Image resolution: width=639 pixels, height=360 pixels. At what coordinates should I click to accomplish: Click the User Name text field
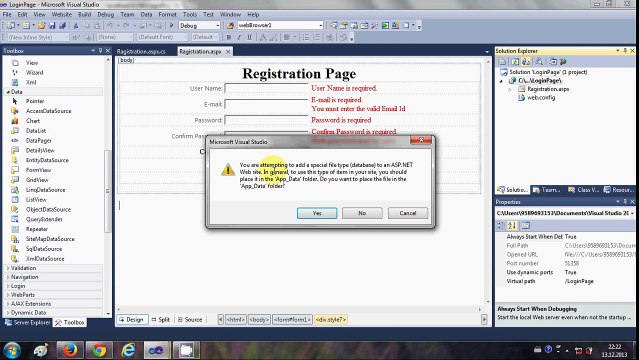266,88
